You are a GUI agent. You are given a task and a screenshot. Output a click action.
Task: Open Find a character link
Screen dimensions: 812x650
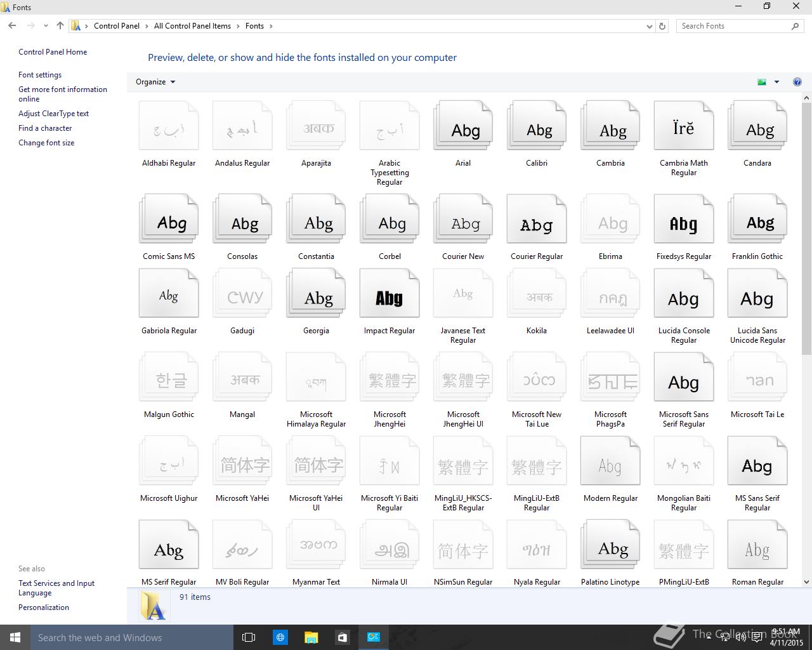click(x=45, y=128)
